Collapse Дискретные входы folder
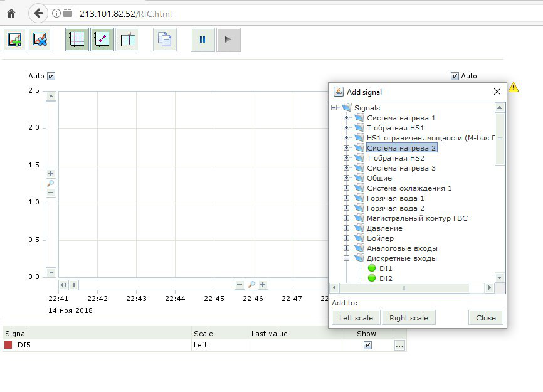543x392 pixels. pyautogui.click(x=346, y=258)
